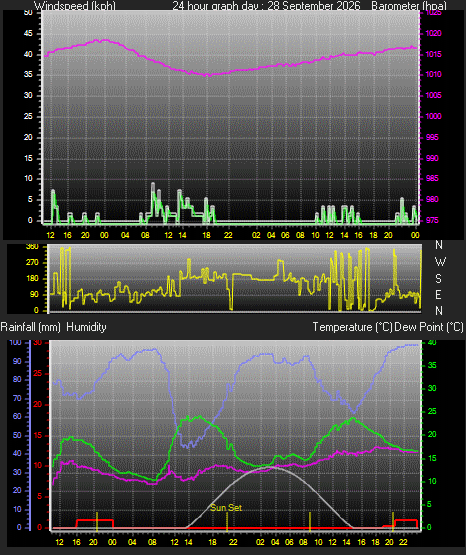
Task: Select blue 100 on the humidity axis
Action: coord(16,342)
